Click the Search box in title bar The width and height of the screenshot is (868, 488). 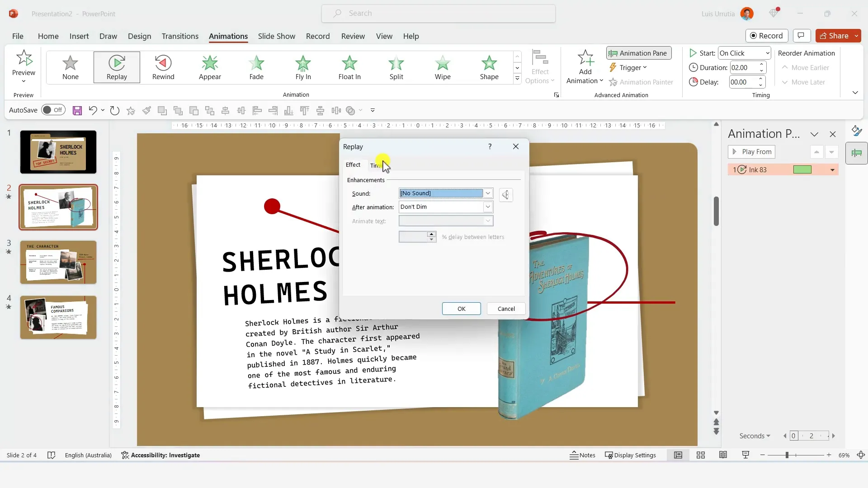pyautogui.click(x=438, y=14)
